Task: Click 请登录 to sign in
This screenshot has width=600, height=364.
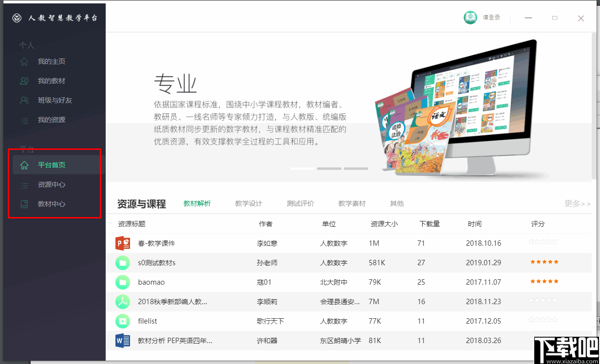Action: click(x=492, y=17)
